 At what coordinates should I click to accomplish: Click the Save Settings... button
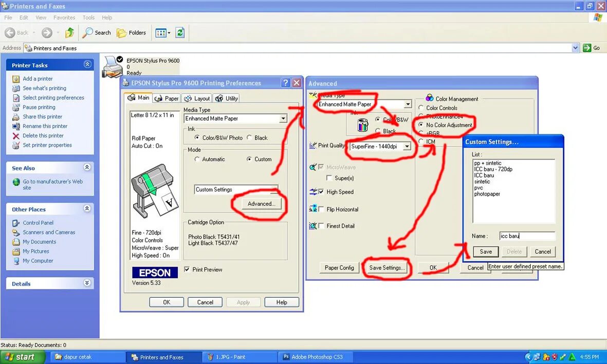point(387,267)
